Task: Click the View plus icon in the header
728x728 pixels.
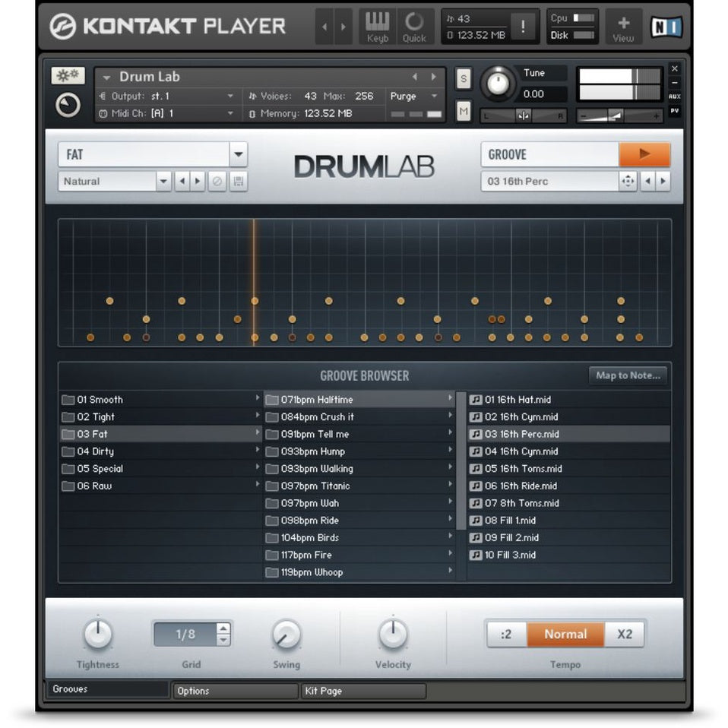Action: click(623, 24)
